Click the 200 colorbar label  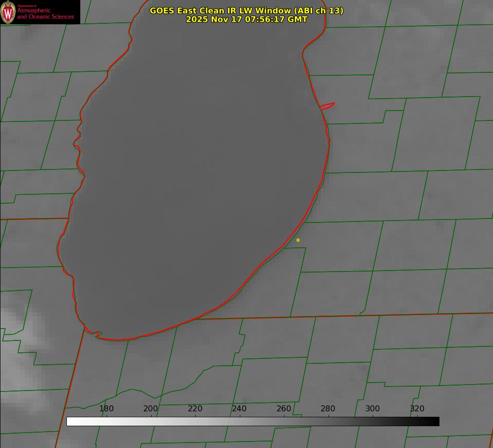(x=151, y=408)
